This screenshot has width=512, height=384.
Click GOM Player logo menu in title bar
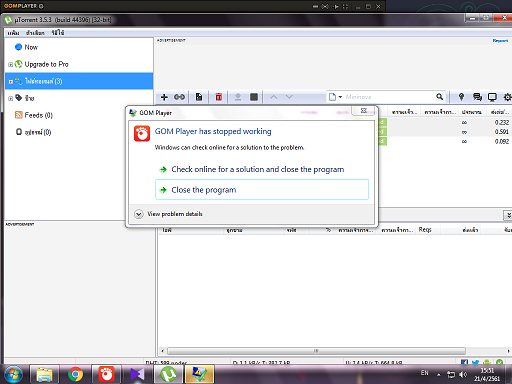pos(23,6)
